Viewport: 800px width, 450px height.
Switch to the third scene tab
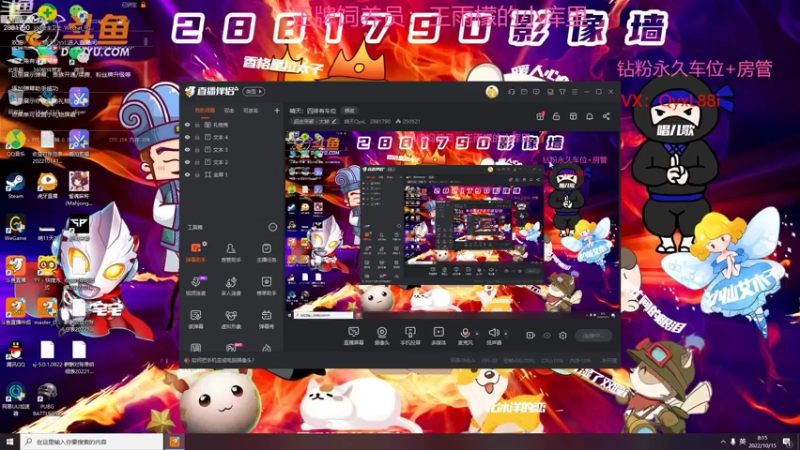[x=250, y=110]
